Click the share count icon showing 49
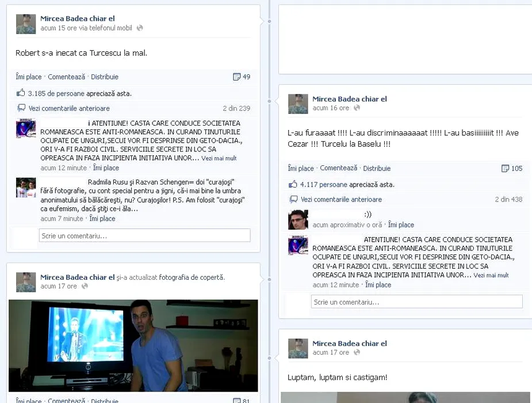This screenshot has width=532, height=403. 236,77
